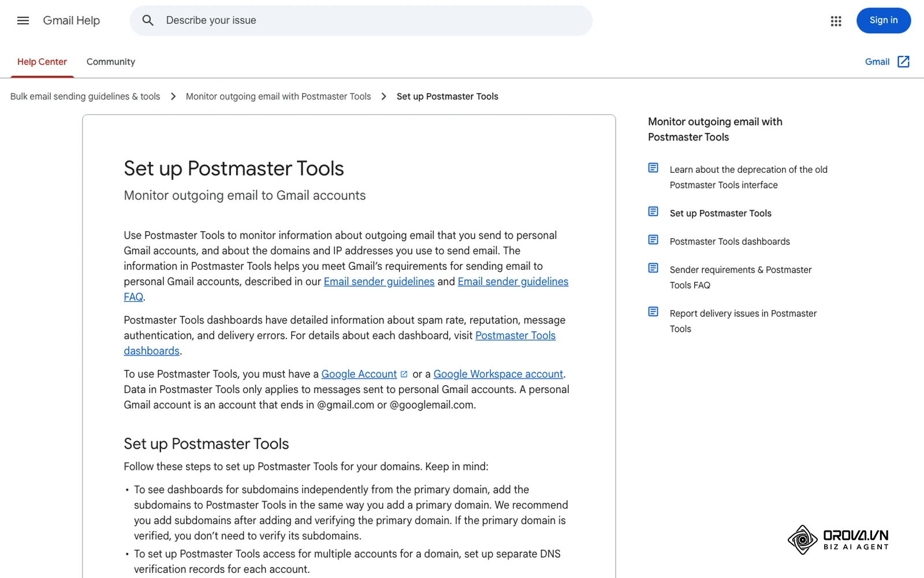Click the Gmail Help title

(72, 21)
